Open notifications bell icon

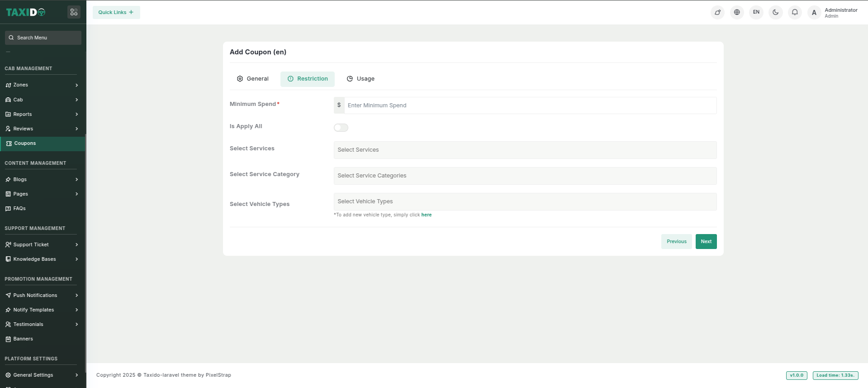pyautogui.click(x=795, y=12)
